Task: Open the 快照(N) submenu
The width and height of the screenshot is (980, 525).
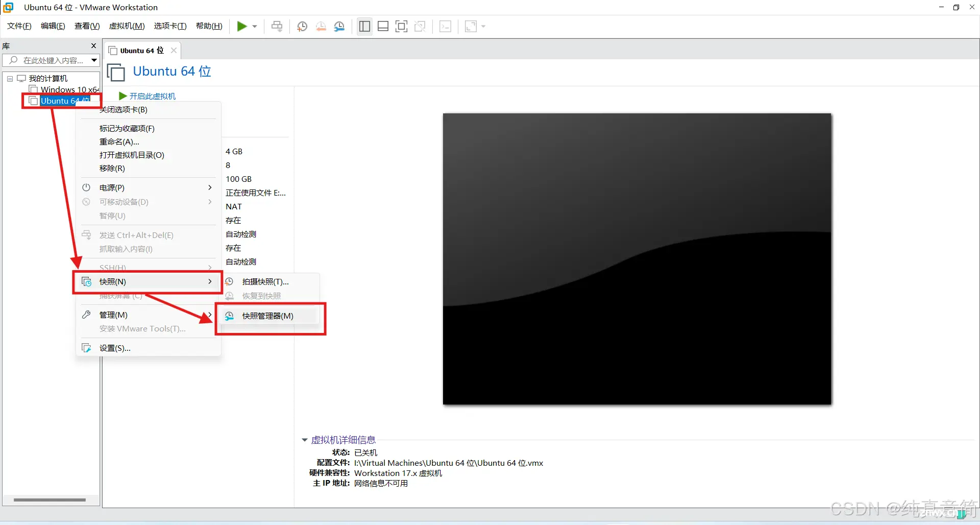Action: (x=148, y=282)
